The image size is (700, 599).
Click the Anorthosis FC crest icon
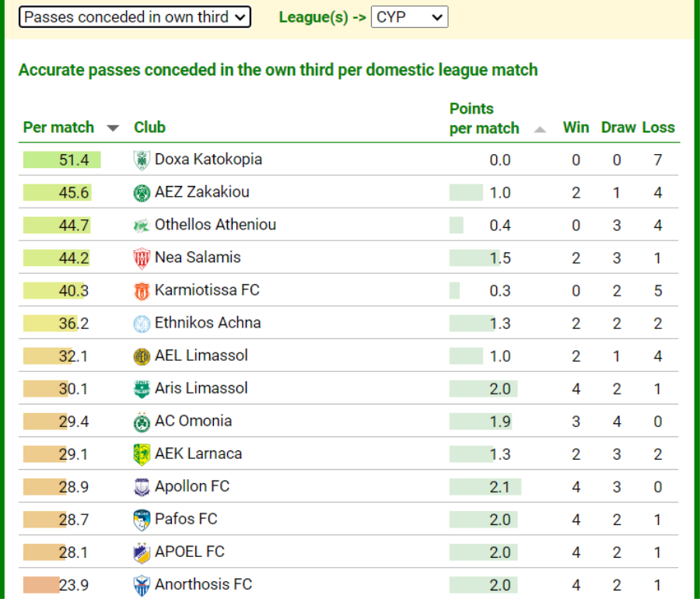click(142, 585)
